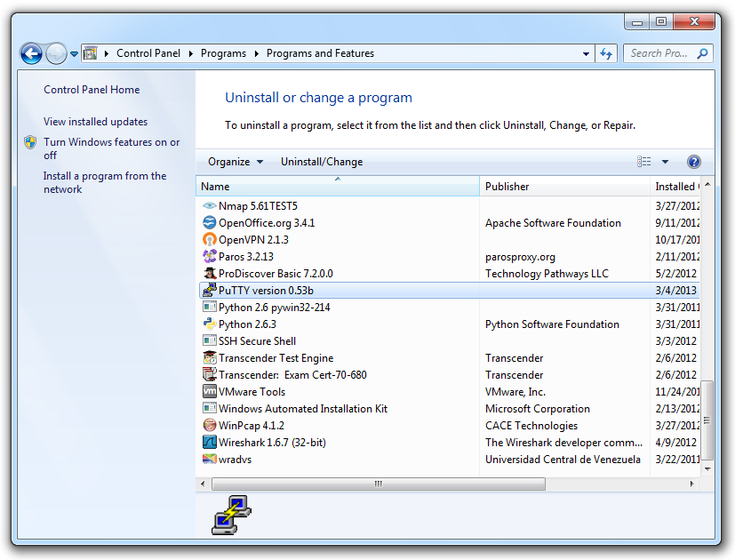Sort by the Publisher column header
Viewport: 735px width, 560px height.
point(564,186)
